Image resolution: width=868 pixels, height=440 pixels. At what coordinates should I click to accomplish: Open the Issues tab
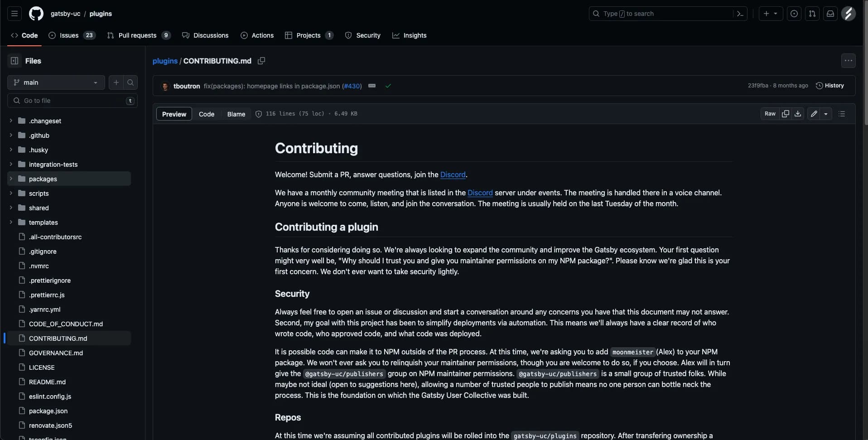coord(72,35)
